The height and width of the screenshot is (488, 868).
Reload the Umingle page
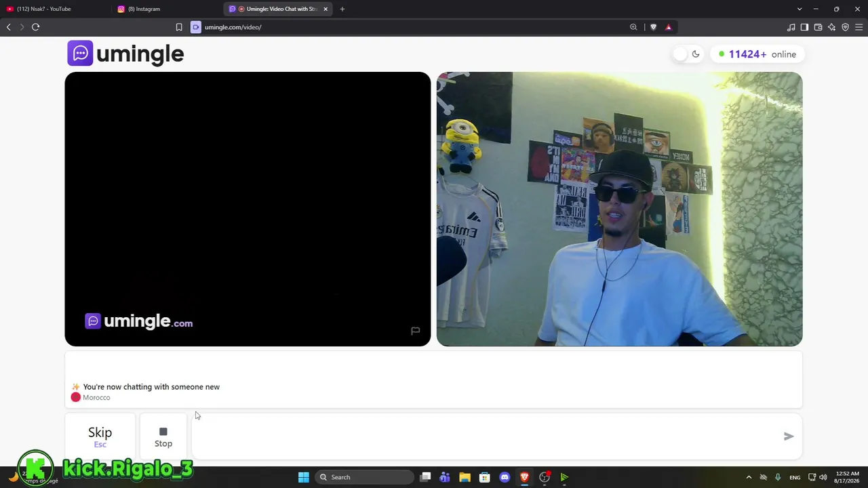pyautogui.click(x=36, y=27)
